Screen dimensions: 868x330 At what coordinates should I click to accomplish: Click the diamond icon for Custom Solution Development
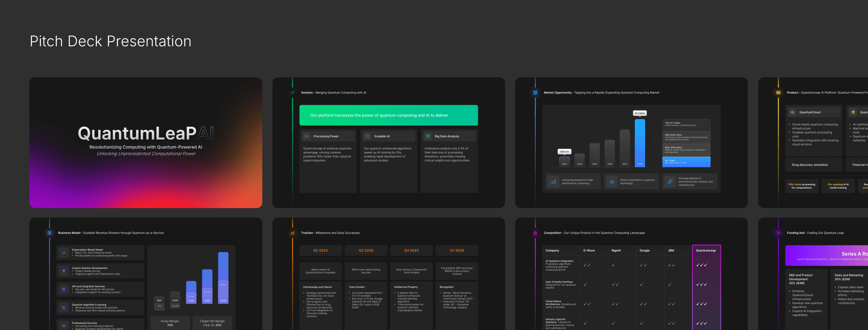point(64,271)
